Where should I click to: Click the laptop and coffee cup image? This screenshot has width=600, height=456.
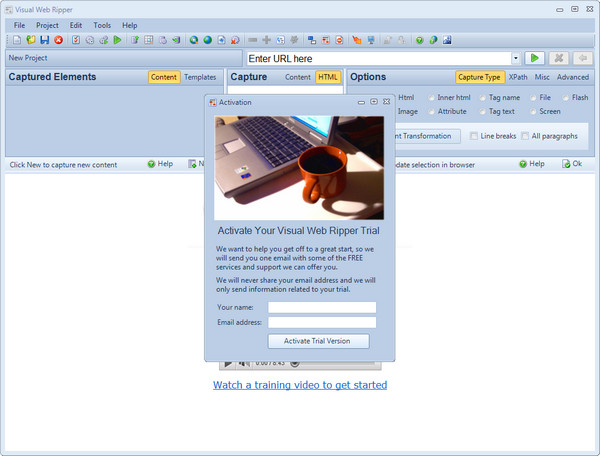pyautogui.click(x=299, y=168)
